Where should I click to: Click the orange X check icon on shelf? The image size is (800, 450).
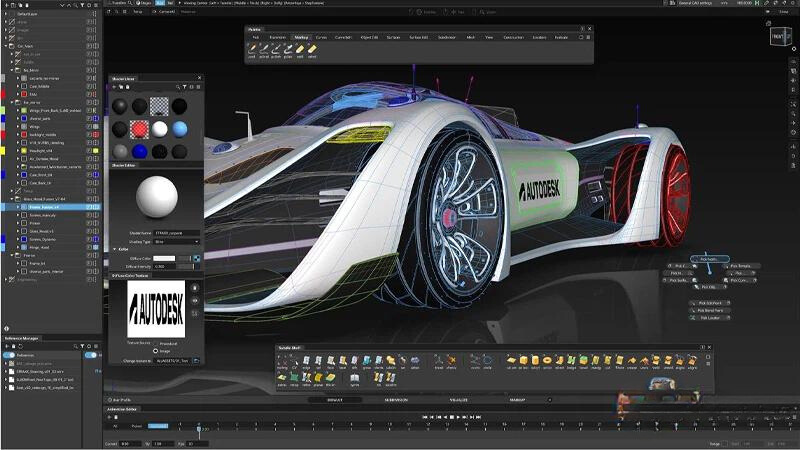click(x=452, y=360)
